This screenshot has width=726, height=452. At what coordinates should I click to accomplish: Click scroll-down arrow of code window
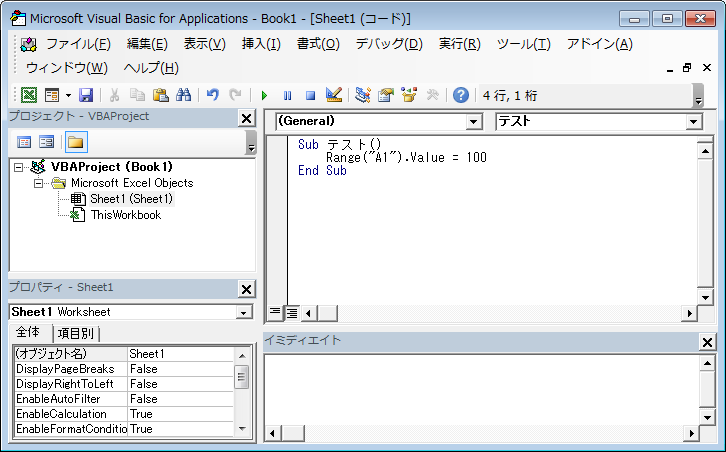point(705,298)
